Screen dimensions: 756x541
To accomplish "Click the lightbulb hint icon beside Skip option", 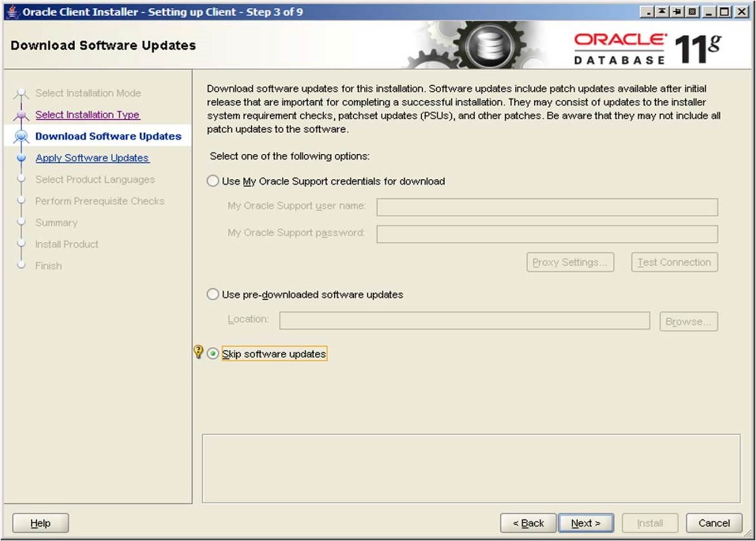I will [198, 352].
